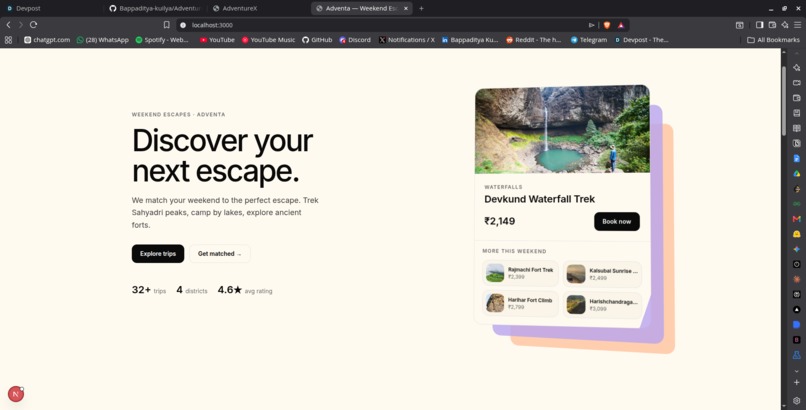Open Gmail icon in sidebar

coord(796,219)
